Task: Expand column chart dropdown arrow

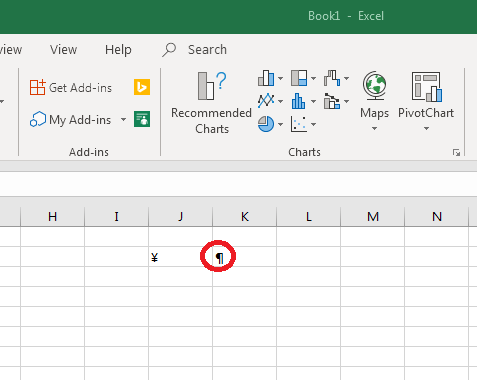Action: tap(280, 78)
